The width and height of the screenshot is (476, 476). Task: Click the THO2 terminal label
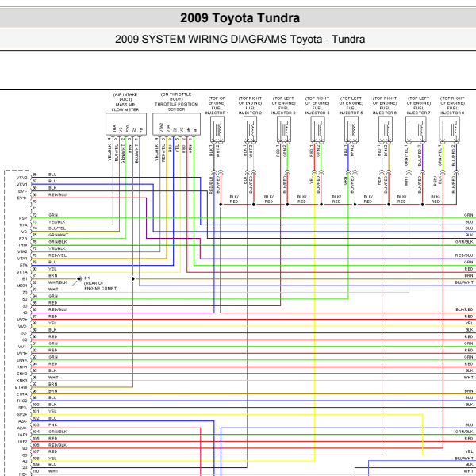[x=22, y=401]
